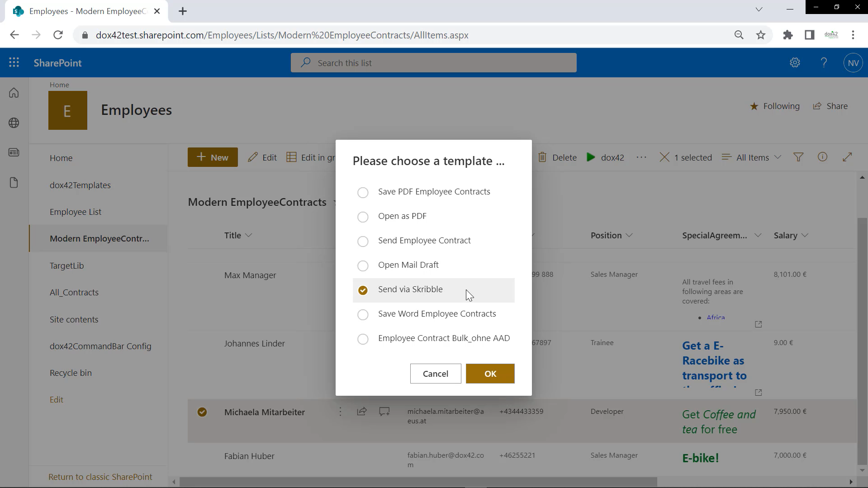Viewport: 868px width, 488px height.
Task: Click the Delete trash command
Action: coord(557,157)
